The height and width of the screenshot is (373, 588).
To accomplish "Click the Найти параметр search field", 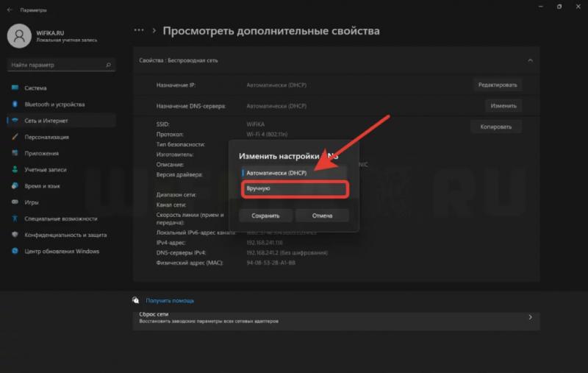I will tap(57, 65).
